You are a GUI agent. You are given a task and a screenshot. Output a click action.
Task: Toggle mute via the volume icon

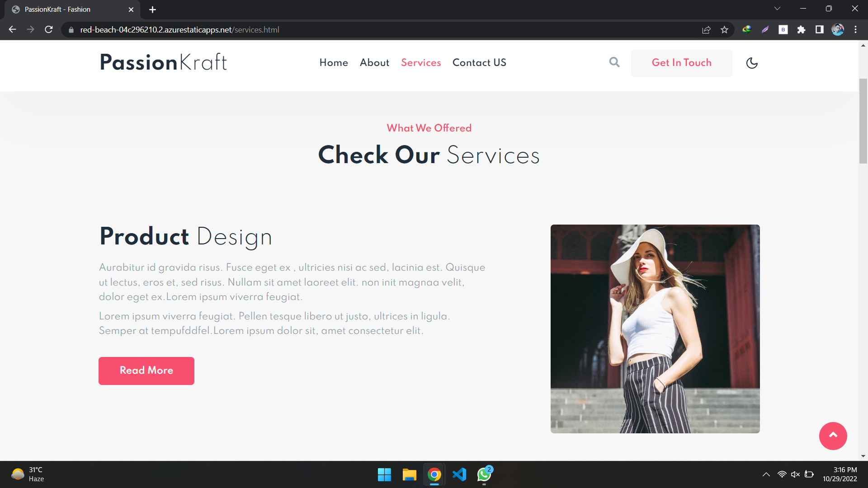click(795, 474)
